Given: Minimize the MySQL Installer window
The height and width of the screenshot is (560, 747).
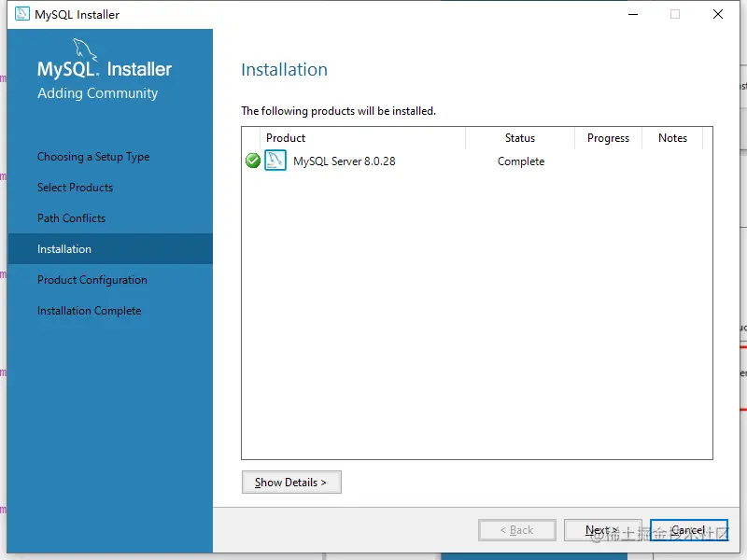Looking at the screenshot, I should pyautogui.click(x=633, y=14).
